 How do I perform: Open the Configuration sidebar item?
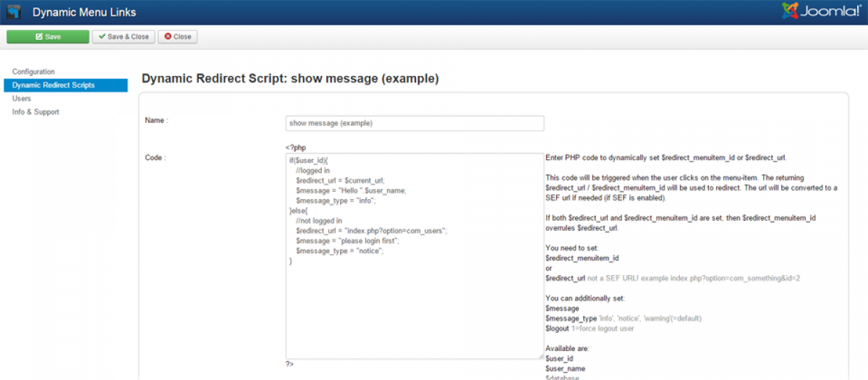click(33, 72)
